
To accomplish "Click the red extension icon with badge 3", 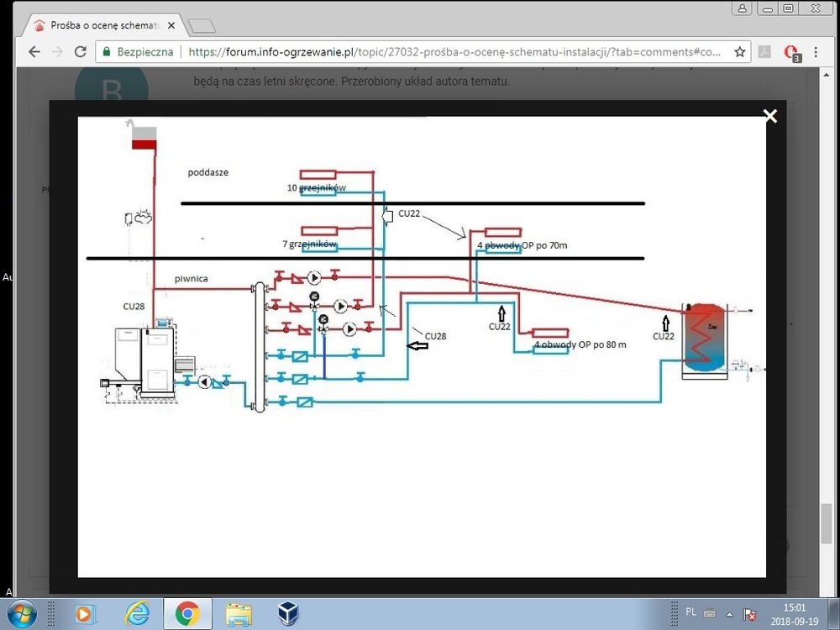I will (x=790, y=52).
